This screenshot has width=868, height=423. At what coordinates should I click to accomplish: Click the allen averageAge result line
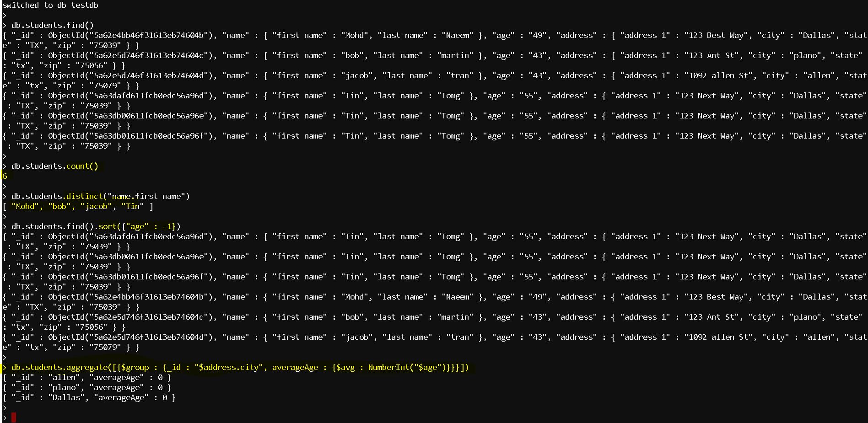(x=87, y=377)
